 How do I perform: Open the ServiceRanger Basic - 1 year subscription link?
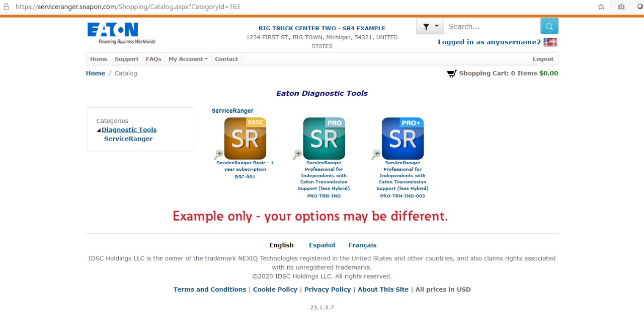pos(245,166)
